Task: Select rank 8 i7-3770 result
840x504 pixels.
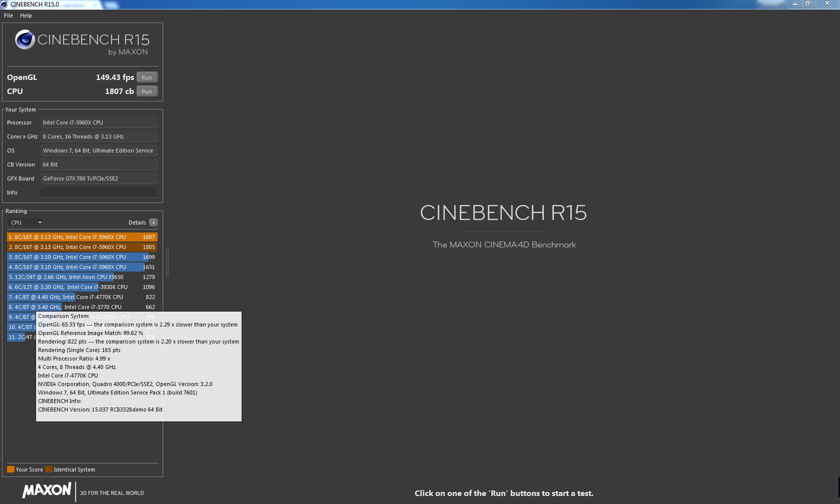Action: (x=82, y=307)
